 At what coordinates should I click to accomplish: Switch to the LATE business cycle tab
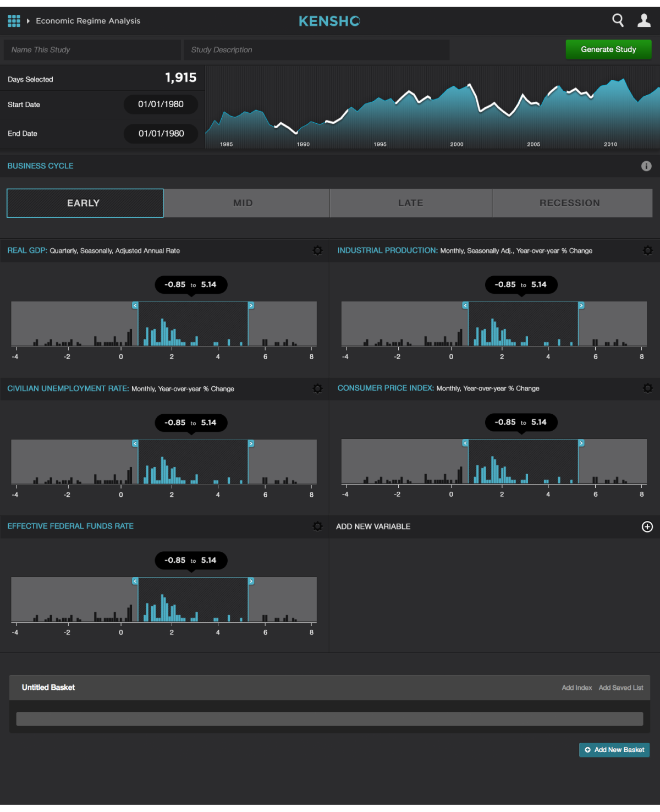(x=411, y=203)
